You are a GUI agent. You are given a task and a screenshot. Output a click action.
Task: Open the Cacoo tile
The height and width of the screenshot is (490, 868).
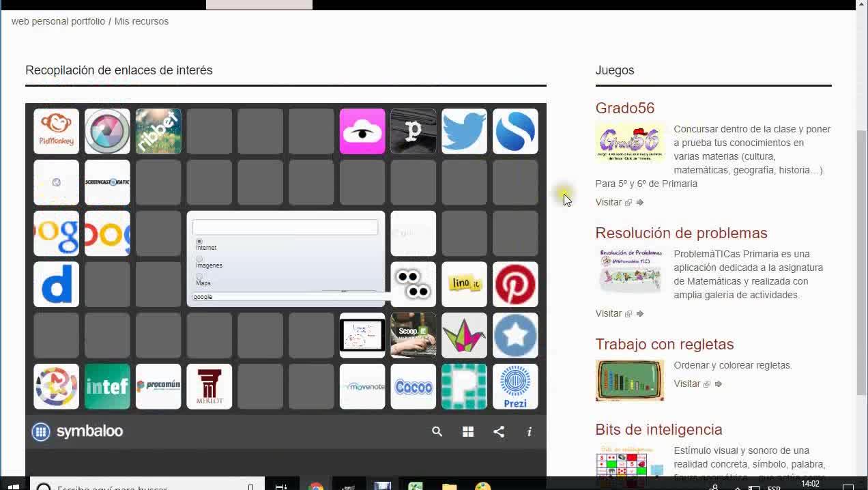click(x=414, y=386)
